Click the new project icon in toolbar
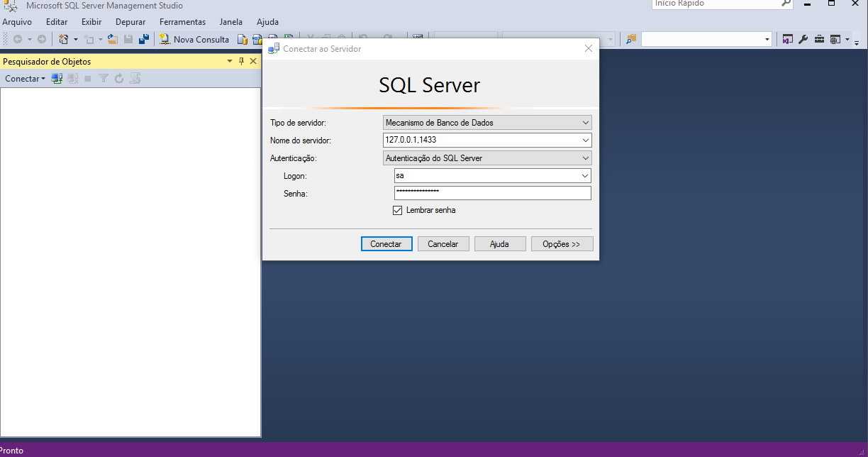 pos(63,40)
